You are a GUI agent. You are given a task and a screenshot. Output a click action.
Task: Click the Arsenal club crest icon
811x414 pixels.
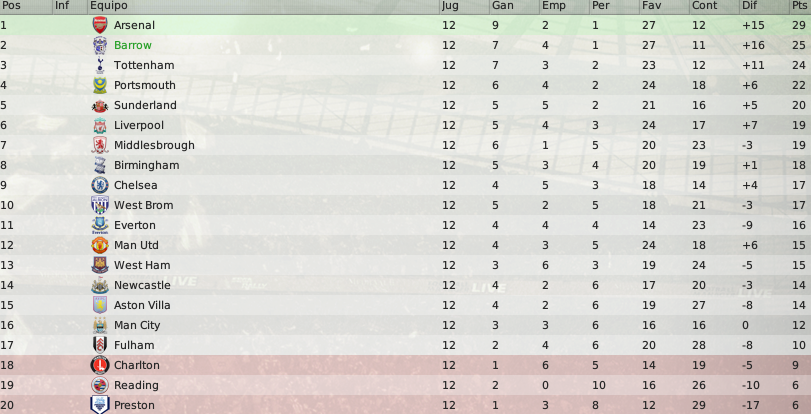click(x=100, y=25)
